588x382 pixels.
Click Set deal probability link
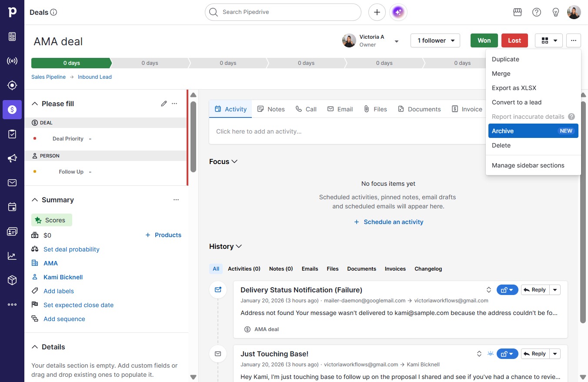pyautogui.click(x=71, y=249)
